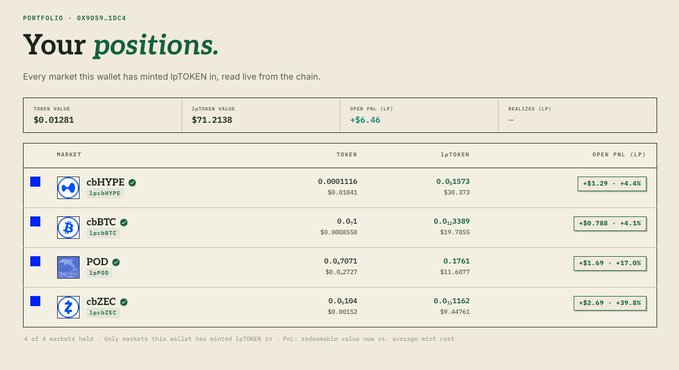Click the cbBTC bitcoin logo icon
This screenshot has width=679, height=370.
point(68,227)
